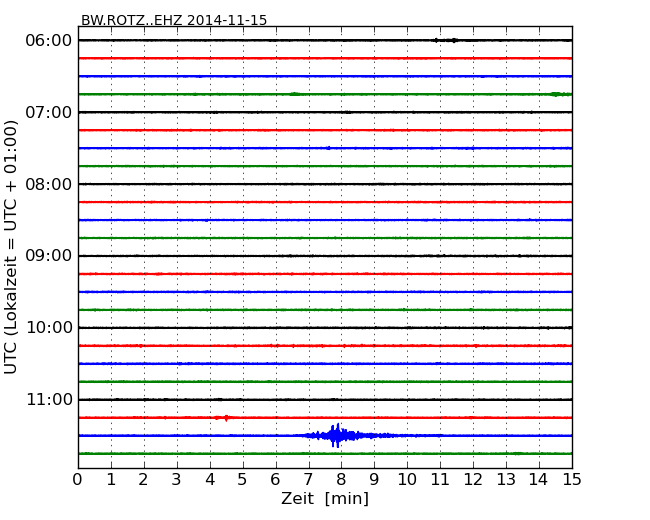Click the x-axis label Zeit [min]

coord(325,498)
